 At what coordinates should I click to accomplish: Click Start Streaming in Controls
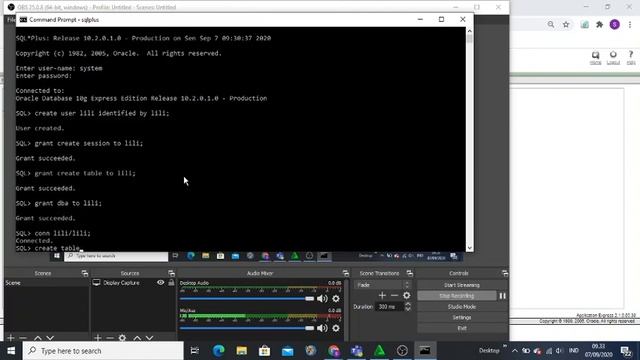[x=462, y=285]
